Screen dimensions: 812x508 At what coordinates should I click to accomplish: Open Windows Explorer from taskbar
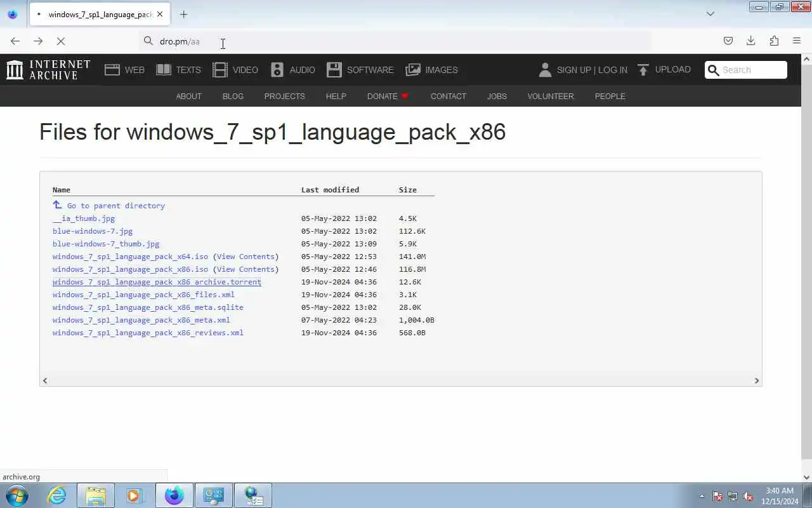(x=96, y=495)
